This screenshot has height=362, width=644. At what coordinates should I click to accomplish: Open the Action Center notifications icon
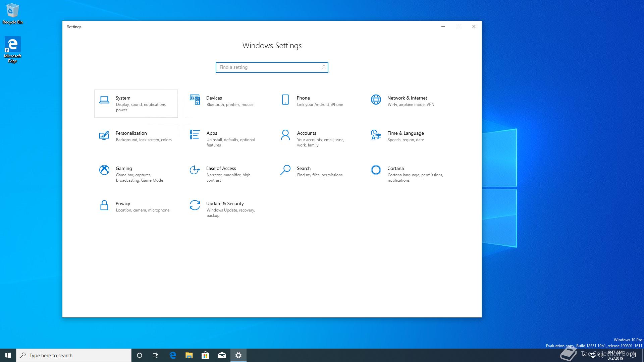[x=633, y=355]
